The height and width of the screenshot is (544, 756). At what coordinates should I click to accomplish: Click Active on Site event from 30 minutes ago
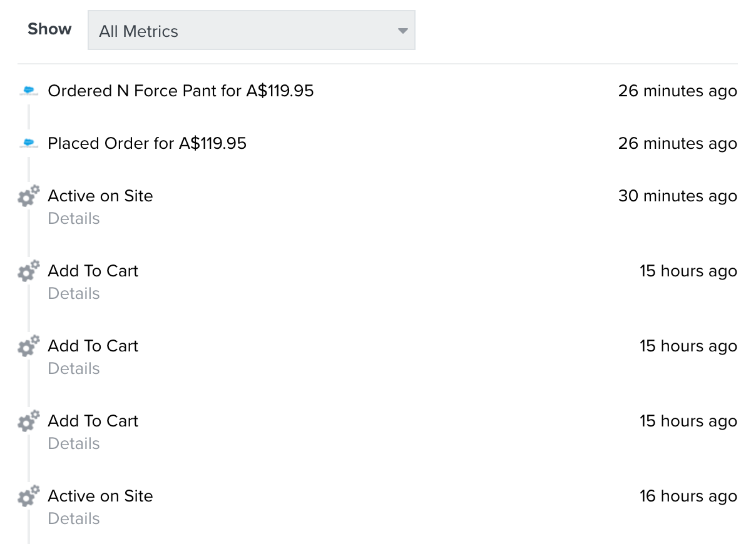[100, 196]
